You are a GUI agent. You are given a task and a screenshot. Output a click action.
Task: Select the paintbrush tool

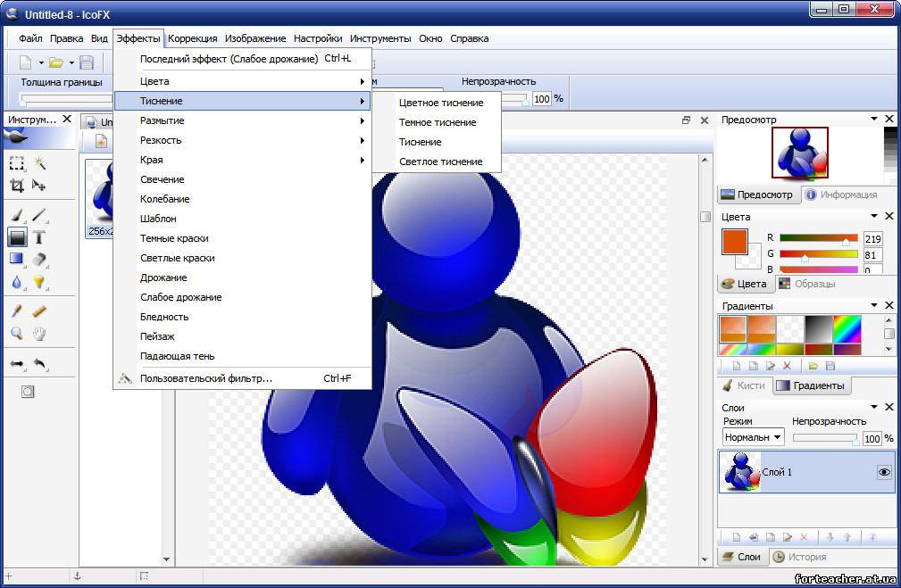(17, 215)
